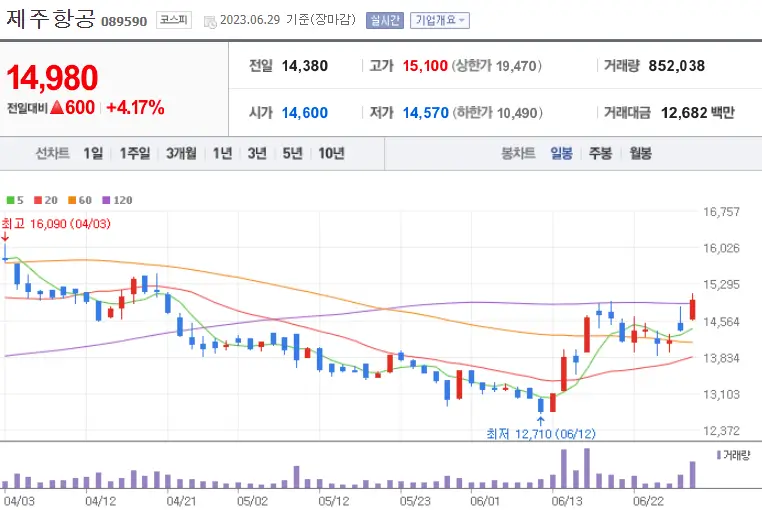Viewport: 762px width, 510px height.
Task: Switch to the 주봉 weekly candle chart
Action: pos(600,154)
